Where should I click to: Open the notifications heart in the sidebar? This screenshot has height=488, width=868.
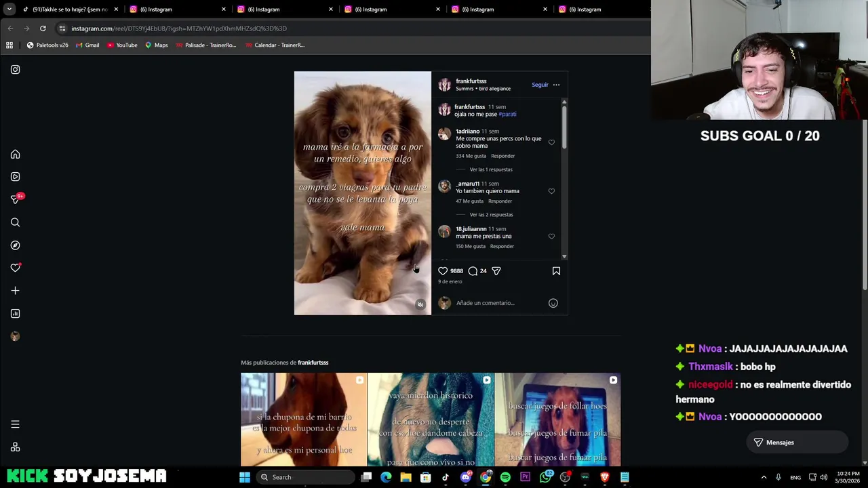point(15,268)
